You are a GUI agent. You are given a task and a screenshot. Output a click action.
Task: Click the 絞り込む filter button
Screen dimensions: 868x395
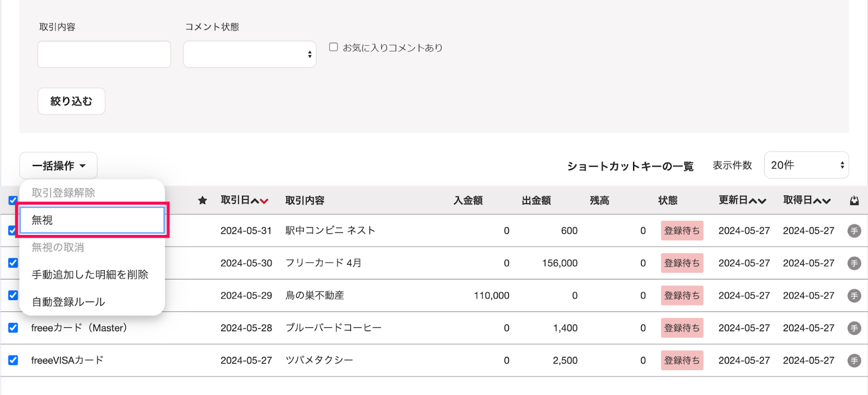click(71, 101)
